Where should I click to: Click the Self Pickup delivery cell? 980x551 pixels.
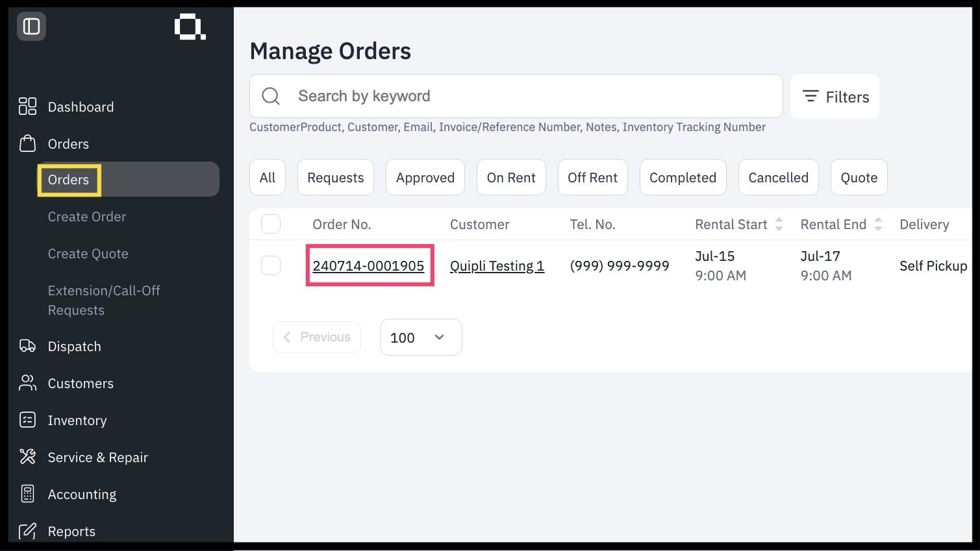(933, 265)
